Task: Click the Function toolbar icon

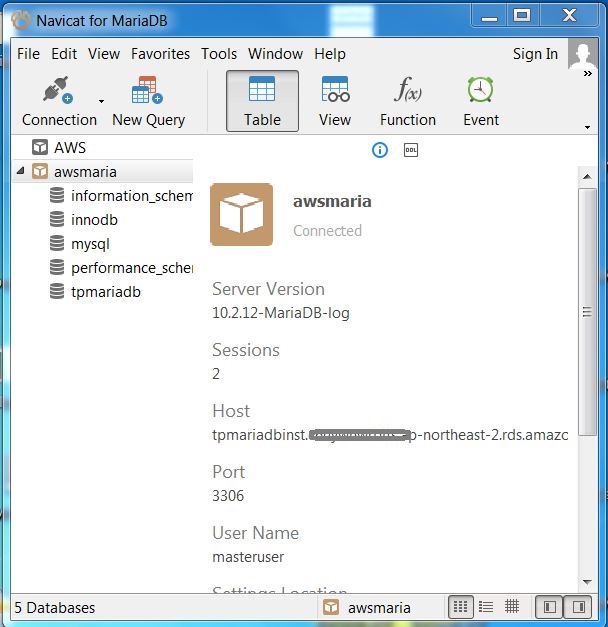Action: pos(407,101)
